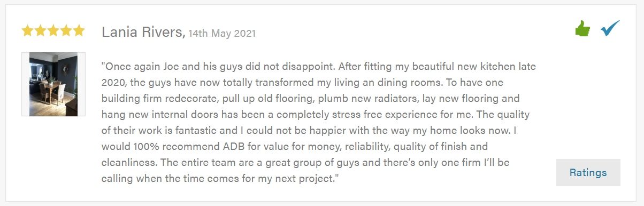Select the first yellow rating star
Viewport: 644px width, 206px height.
[x=27, y=30]
